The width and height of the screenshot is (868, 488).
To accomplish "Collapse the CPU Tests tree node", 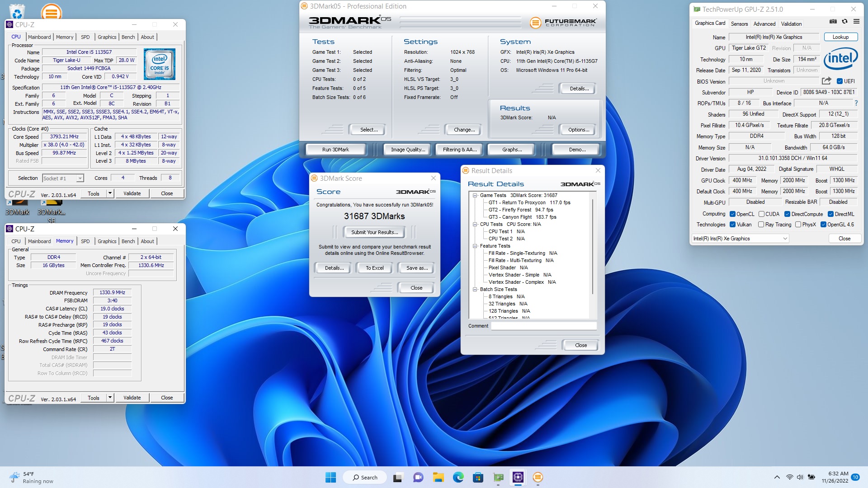I will coord(475,225).
